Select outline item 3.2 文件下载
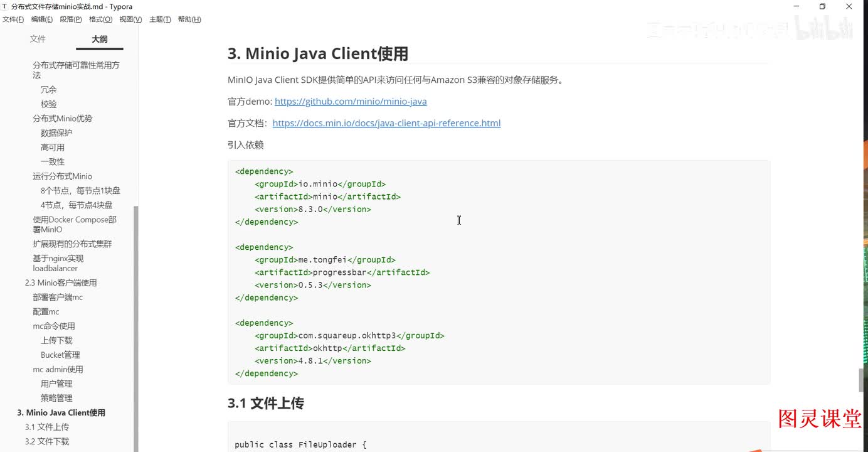The height and width of the screenshot is (452, 868). click(47, 442)
